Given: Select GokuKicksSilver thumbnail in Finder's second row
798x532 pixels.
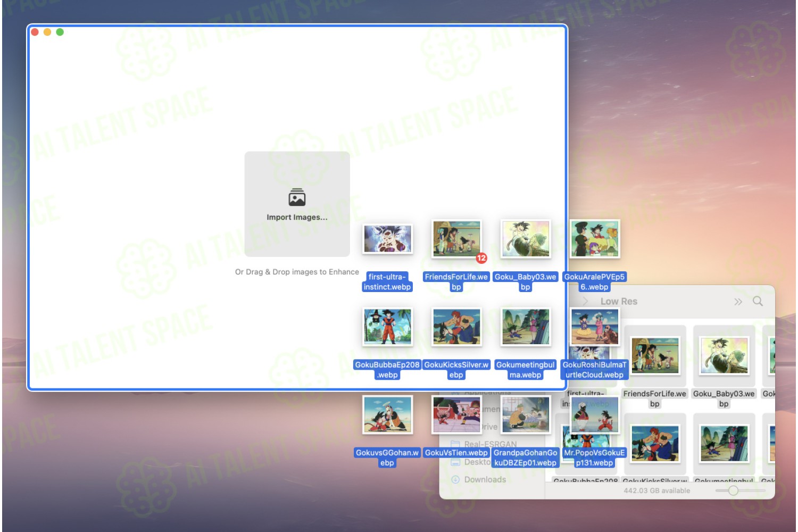Looking at the screenshot, I should (655, 443).
